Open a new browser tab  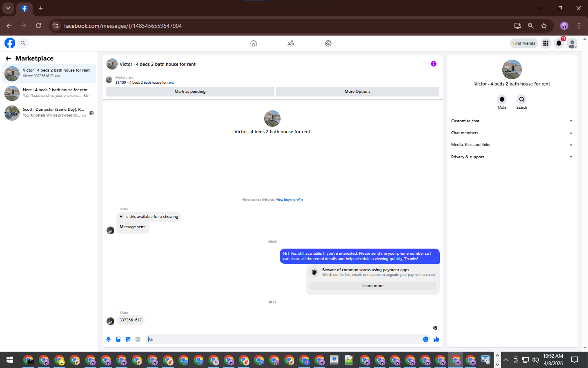(40, 8)
